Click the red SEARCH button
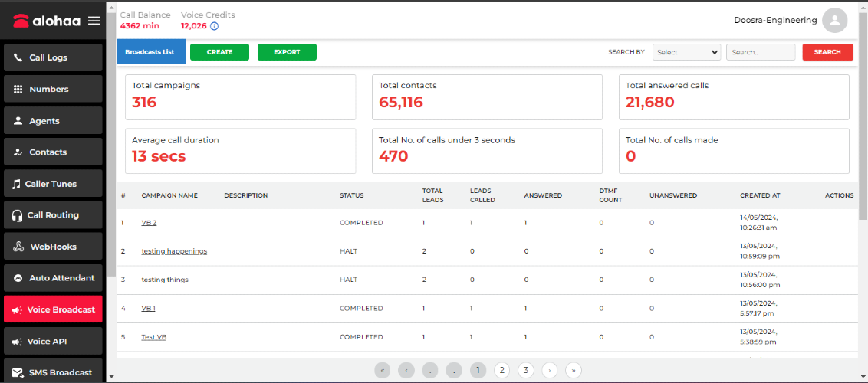Viewport: 868px width, 383px height. [827, 52]
